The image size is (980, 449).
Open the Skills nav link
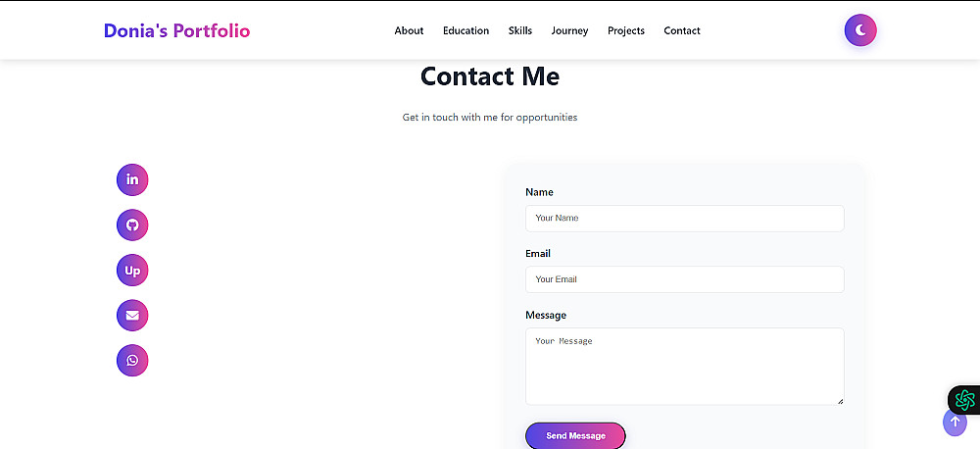(x=520, y=30)
